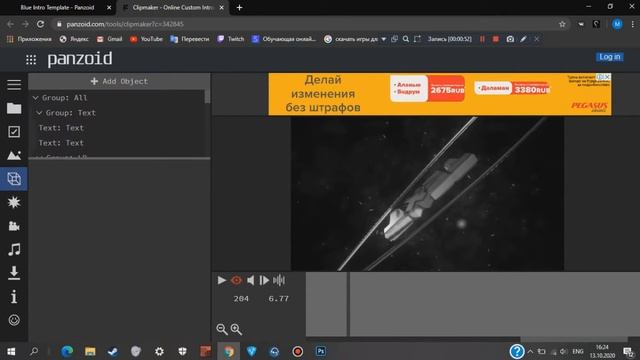Open the Windows Start menu
640x360 pixels.
(11, 351)
